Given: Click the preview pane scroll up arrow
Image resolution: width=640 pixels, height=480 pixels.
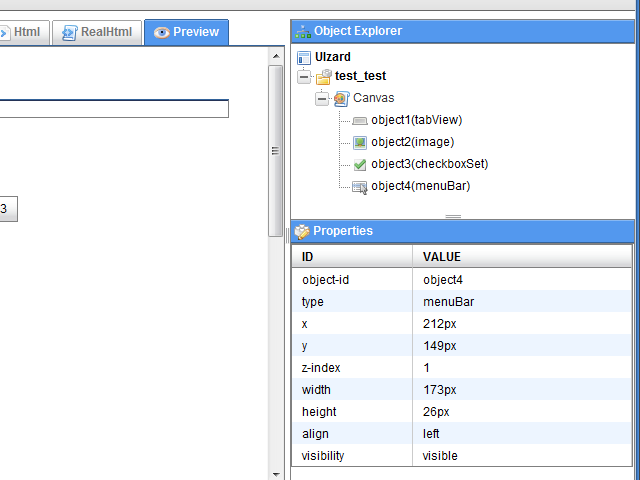Looking at the screenshot, I should click(277, 58).
